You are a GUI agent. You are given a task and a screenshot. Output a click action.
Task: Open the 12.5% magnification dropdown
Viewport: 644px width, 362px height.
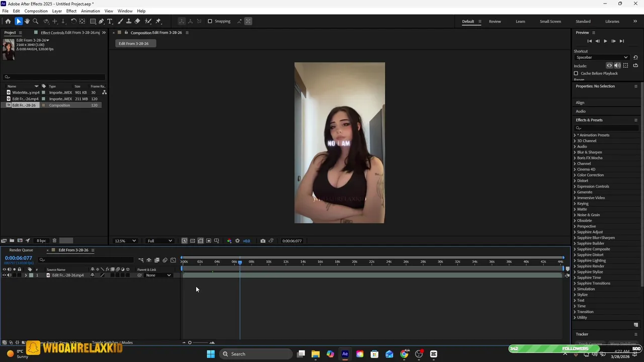[125, 241]
